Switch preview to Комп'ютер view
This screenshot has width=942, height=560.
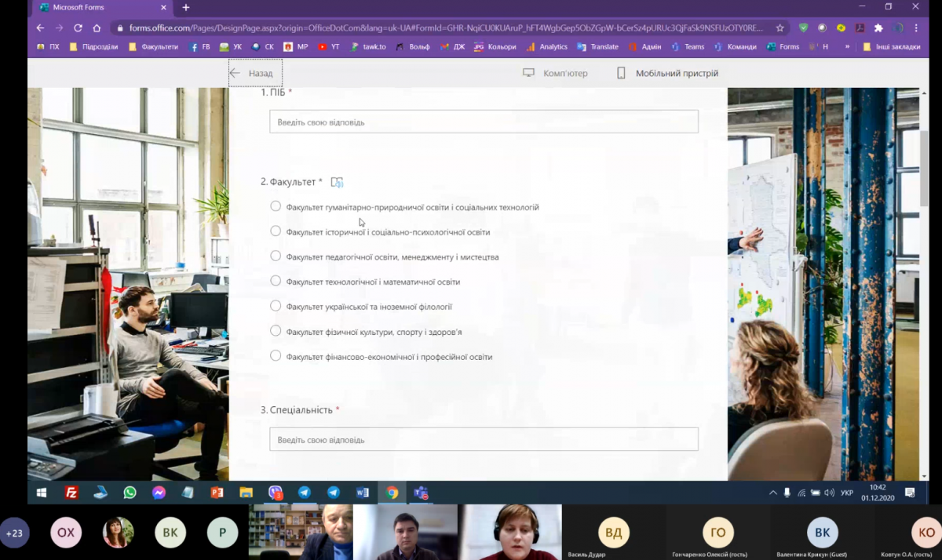click(555, 73)
